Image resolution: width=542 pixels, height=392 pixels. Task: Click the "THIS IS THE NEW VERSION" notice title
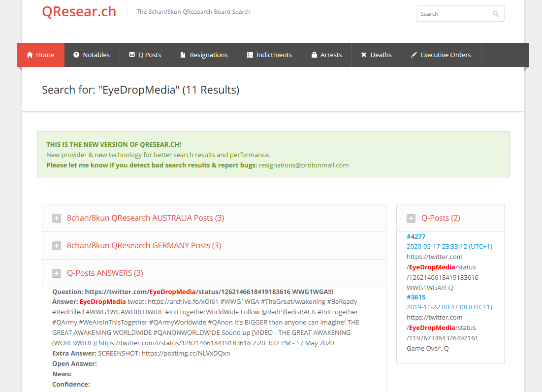click(x=114, y=144)
